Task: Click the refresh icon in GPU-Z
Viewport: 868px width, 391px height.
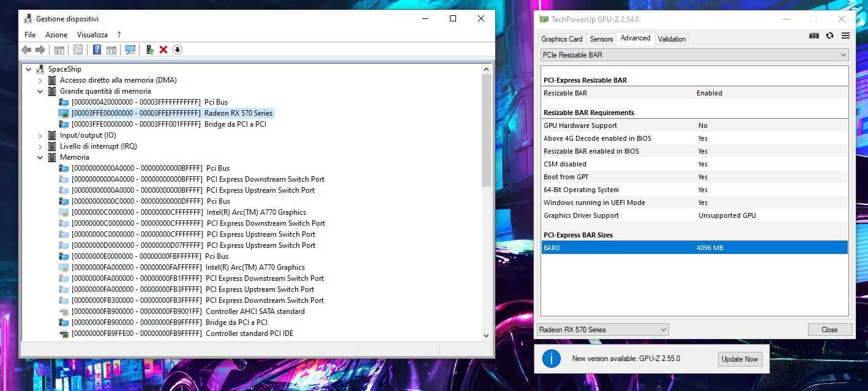Action: (829, 35)
